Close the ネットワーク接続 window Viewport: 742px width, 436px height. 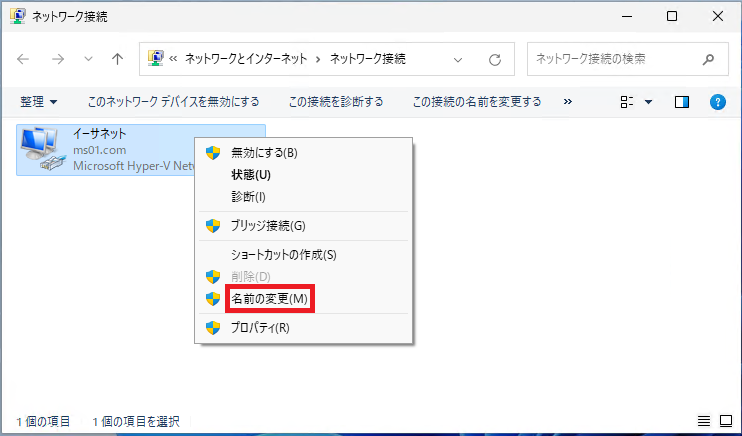(717, 17)
